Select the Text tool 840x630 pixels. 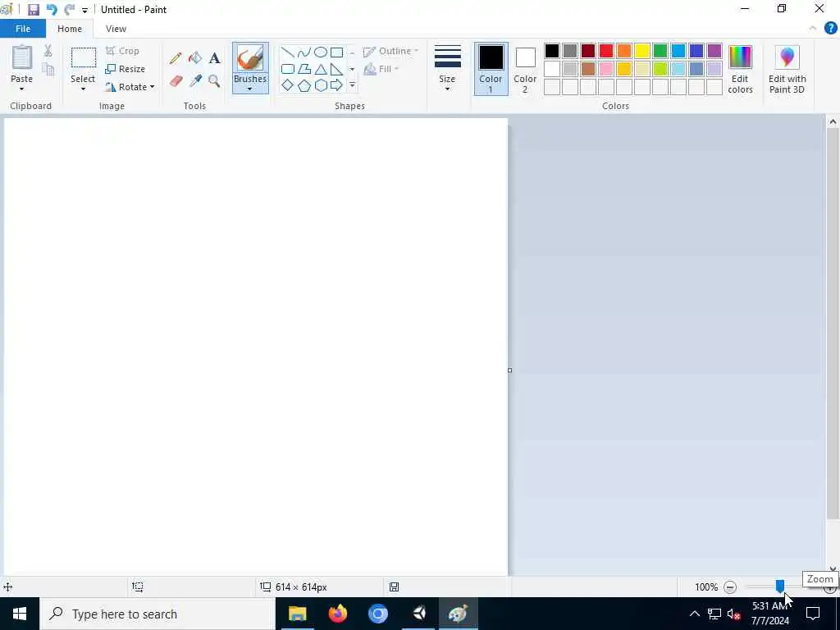coord(214,58)
